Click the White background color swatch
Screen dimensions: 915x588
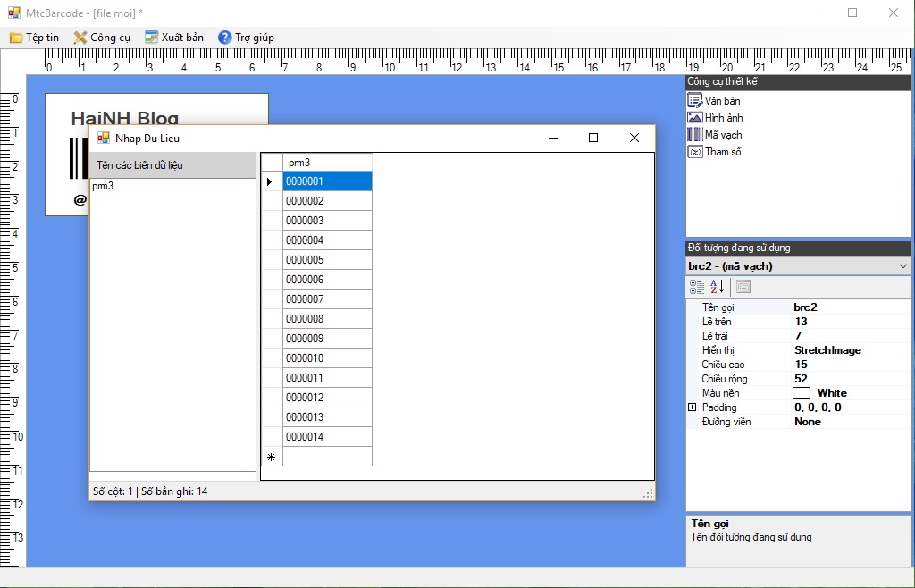click(x=802, y=393)
